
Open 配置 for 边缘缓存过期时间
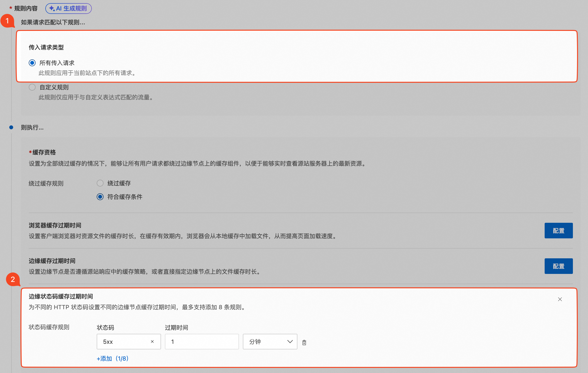point(559,266)
